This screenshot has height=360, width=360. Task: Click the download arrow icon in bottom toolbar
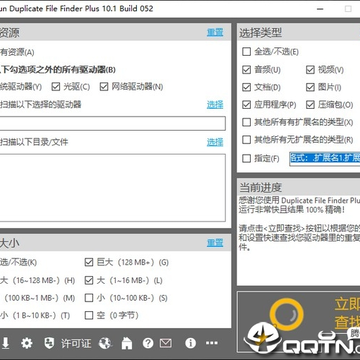(5, 343)
